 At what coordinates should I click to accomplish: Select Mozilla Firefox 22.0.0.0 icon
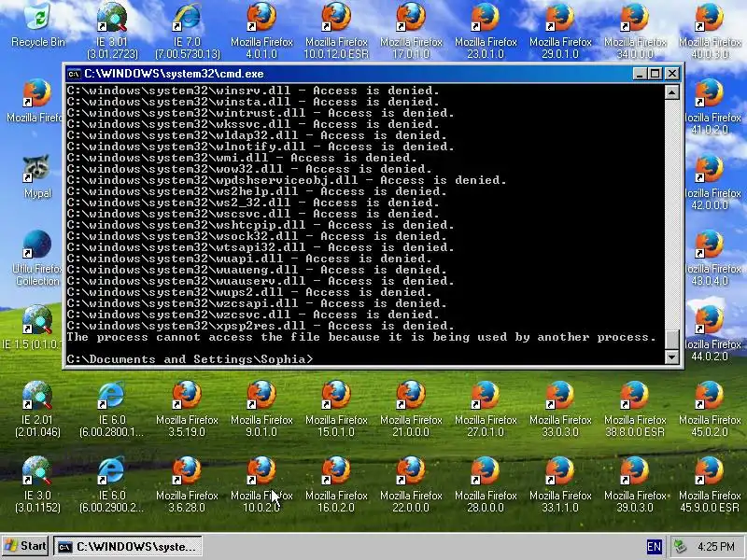[x=411, y=484]
